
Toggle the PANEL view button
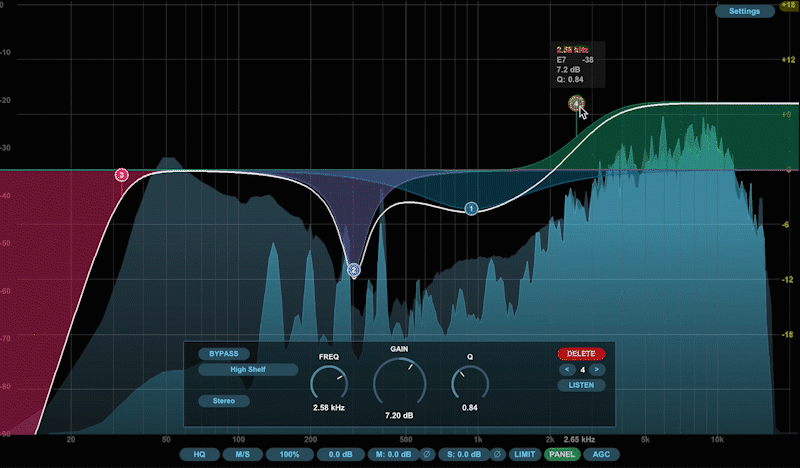coord(563,455)
